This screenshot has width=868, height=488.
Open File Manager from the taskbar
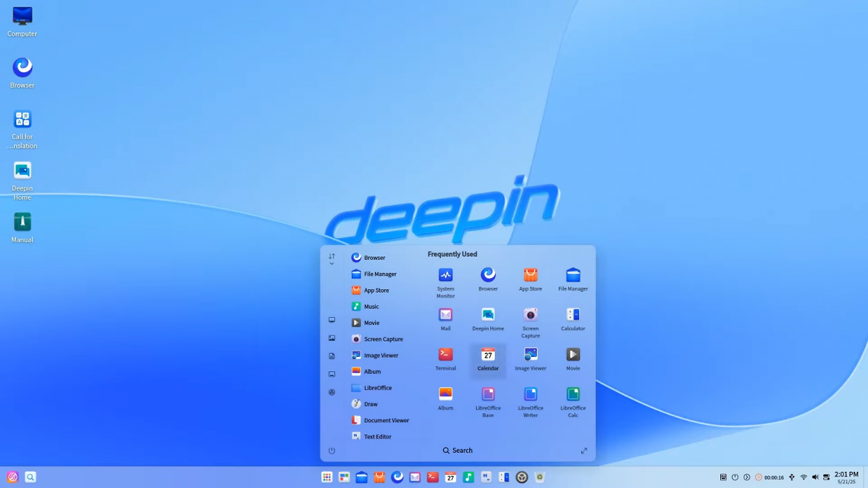tap(362, 477)
